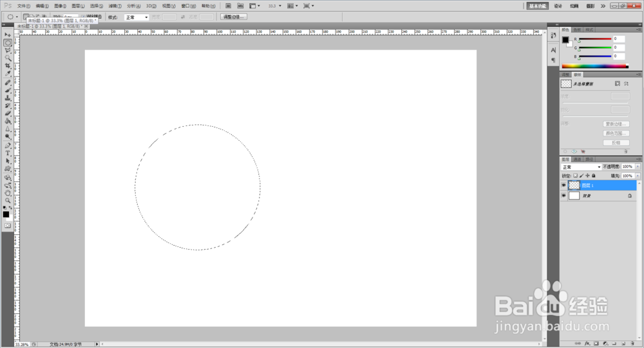
Task: Select the Polygonal Lasso tool
Action: 7,50
